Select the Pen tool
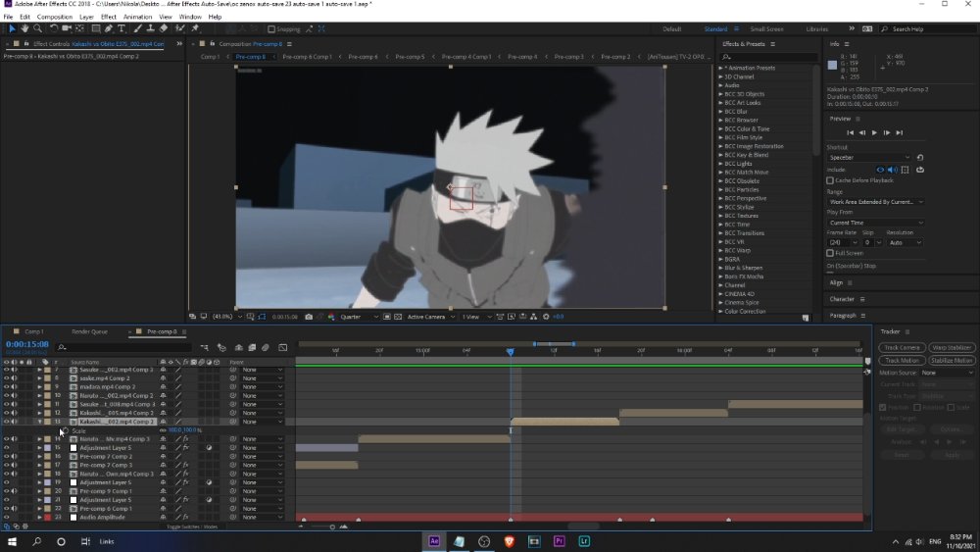This screenshot has height=552, width=980. tap(109, 28)
